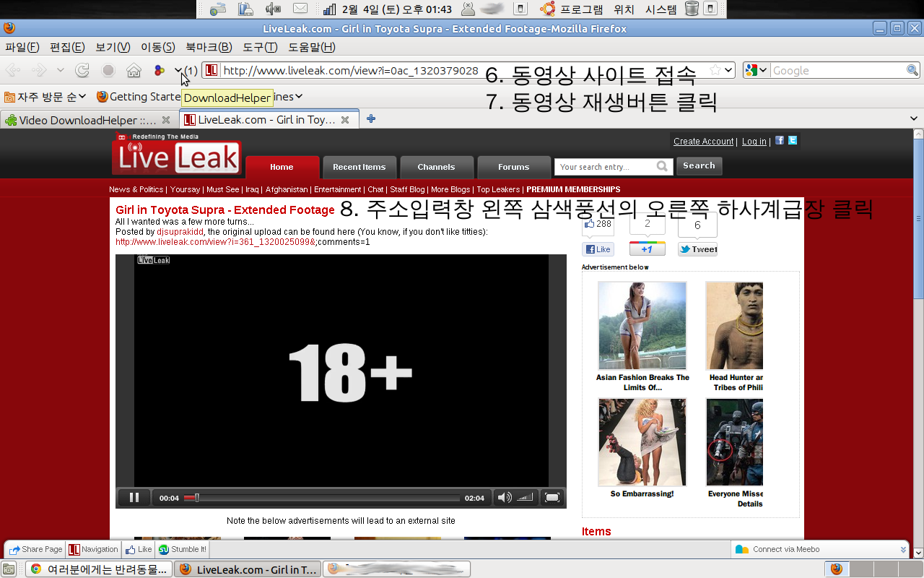Go back with the browser Back arrow

[14, 70]
